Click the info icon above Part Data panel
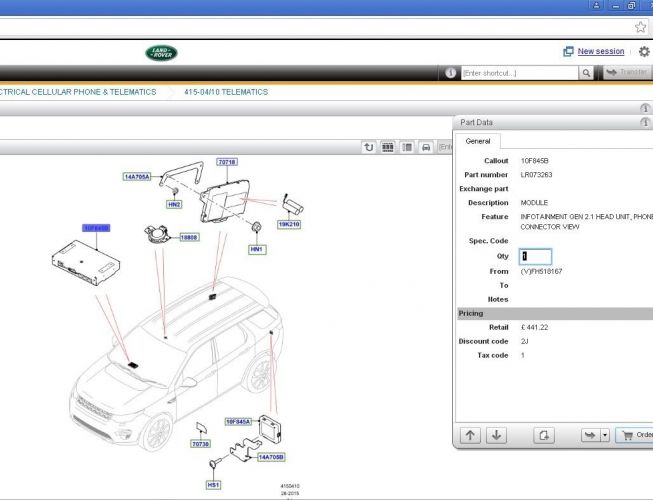This screenshot has height=500, width=653. point(645,108)
